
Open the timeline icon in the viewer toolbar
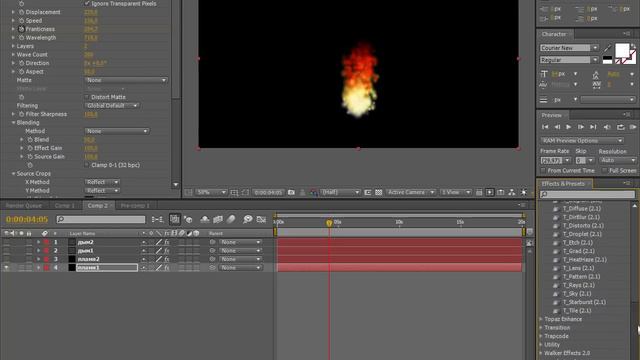[500, 192]
